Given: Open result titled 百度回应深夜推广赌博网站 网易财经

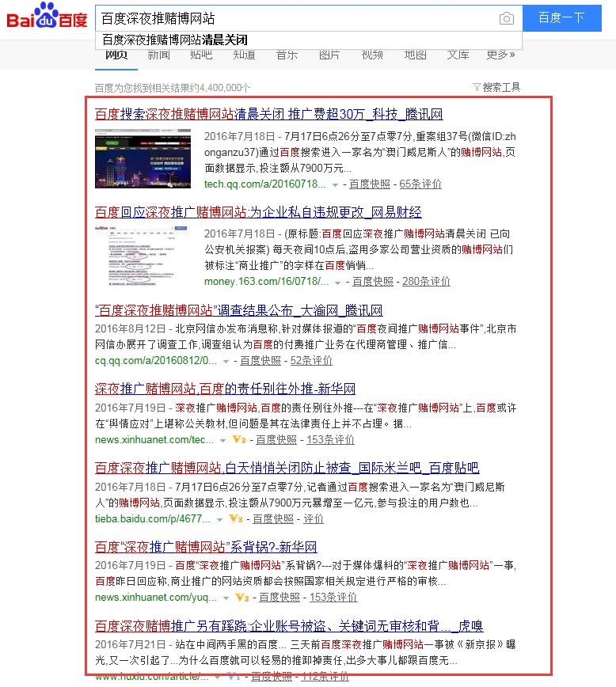Looking at the screenshot, I should 258,212.
